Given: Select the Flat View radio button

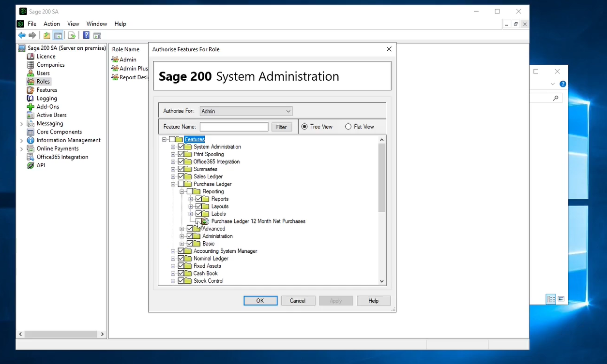Looking at the screenshot, I should click(348, 127).
